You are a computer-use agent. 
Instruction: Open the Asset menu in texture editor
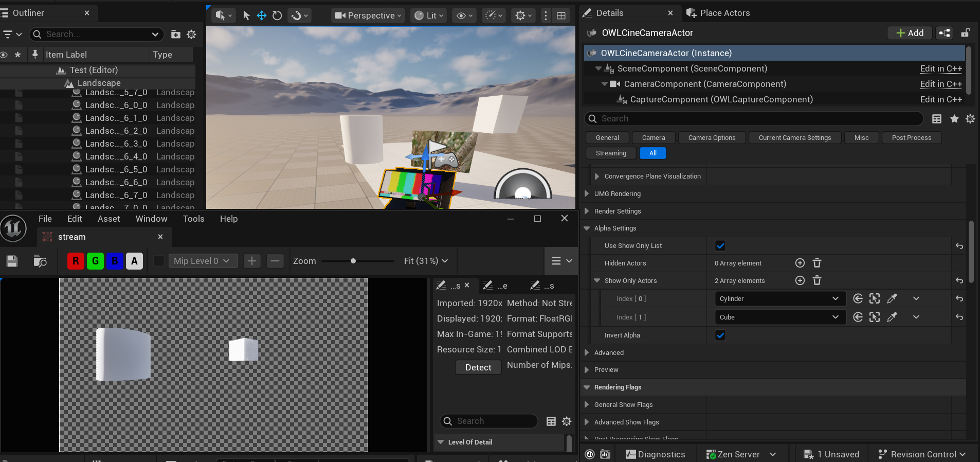(x=109, y=219)
